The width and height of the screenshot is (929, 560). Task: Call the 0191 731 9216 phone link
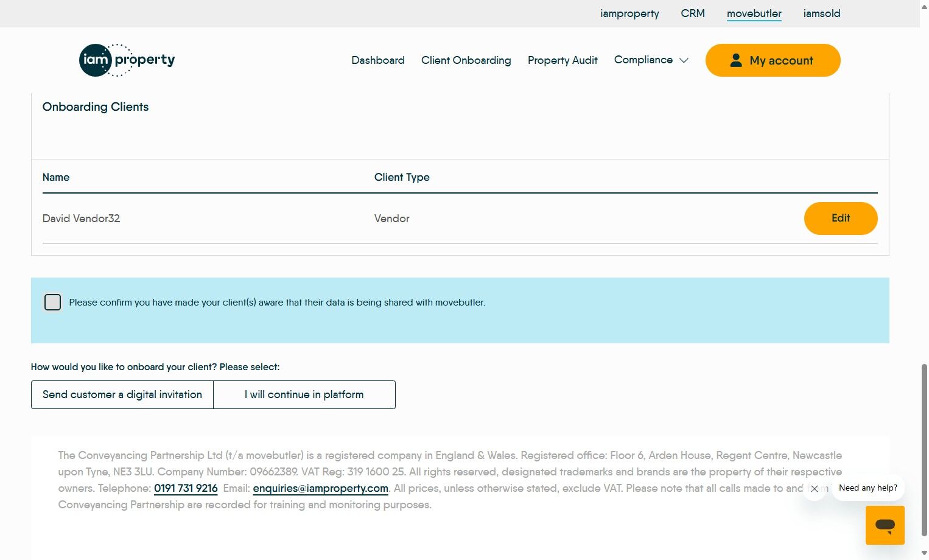(186, 488)
